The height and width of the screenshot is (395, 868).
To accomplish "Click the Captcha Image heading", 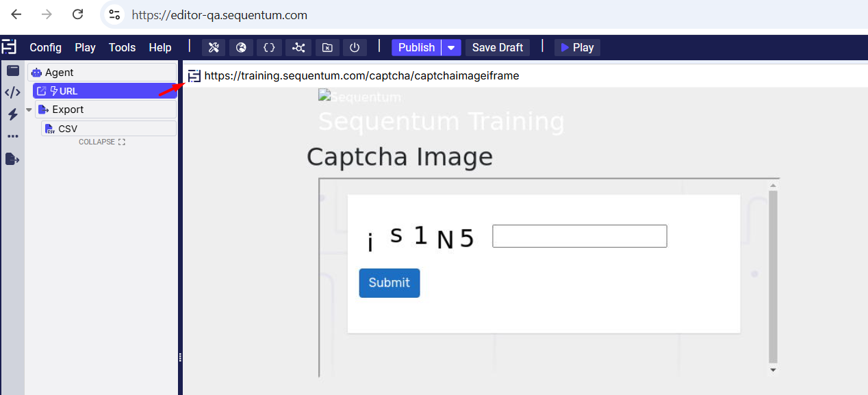I will pos(400,157).
